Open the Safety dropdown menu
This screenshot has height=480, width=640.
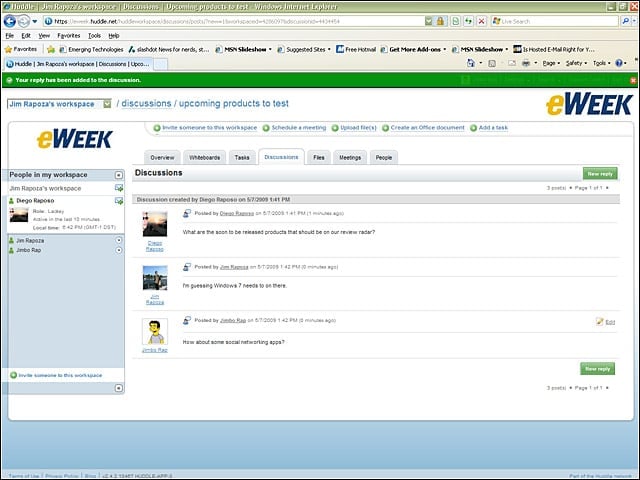pos(576,63)
